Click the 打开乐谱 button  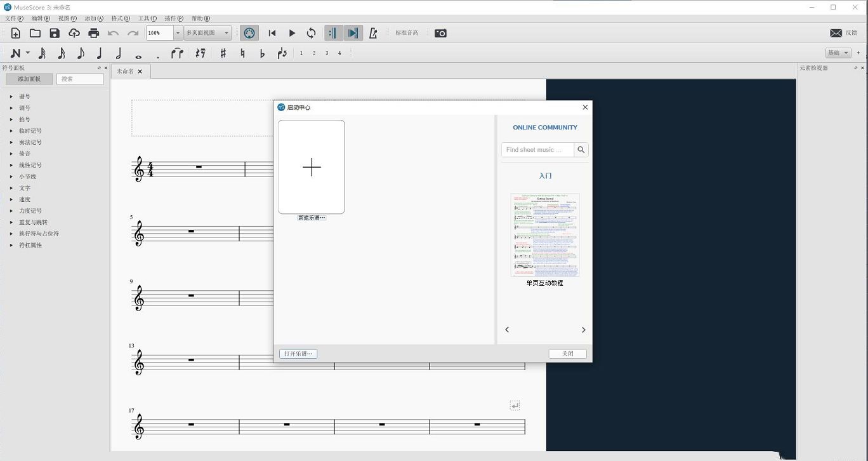point(298,354)
